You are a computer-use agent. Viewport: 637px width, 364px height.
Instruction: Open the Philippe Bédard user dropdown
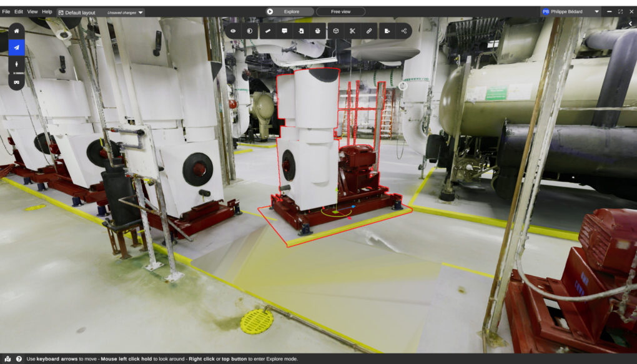pyautogui.click(x=596, y=11)
